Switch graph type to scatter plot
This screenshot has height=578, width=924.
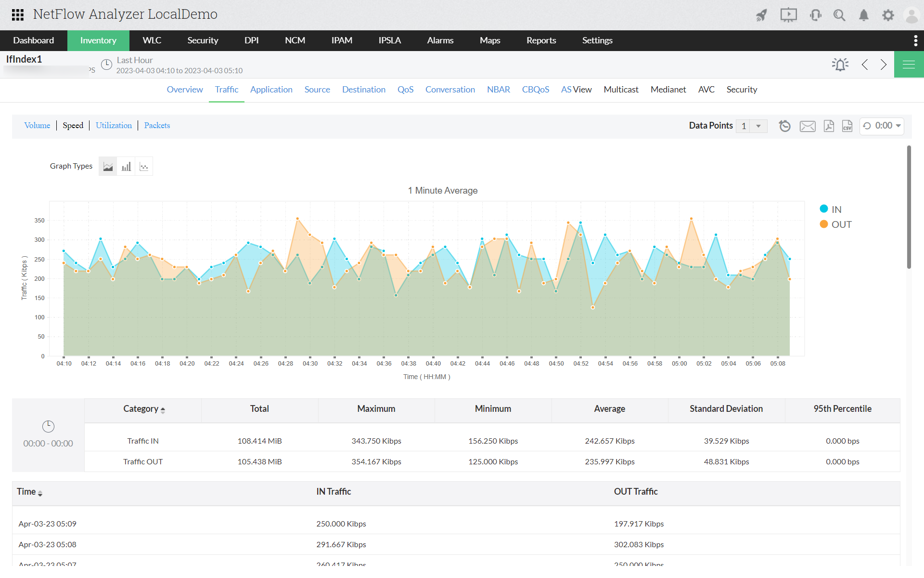pyautogui.click(x=144, y=166)
